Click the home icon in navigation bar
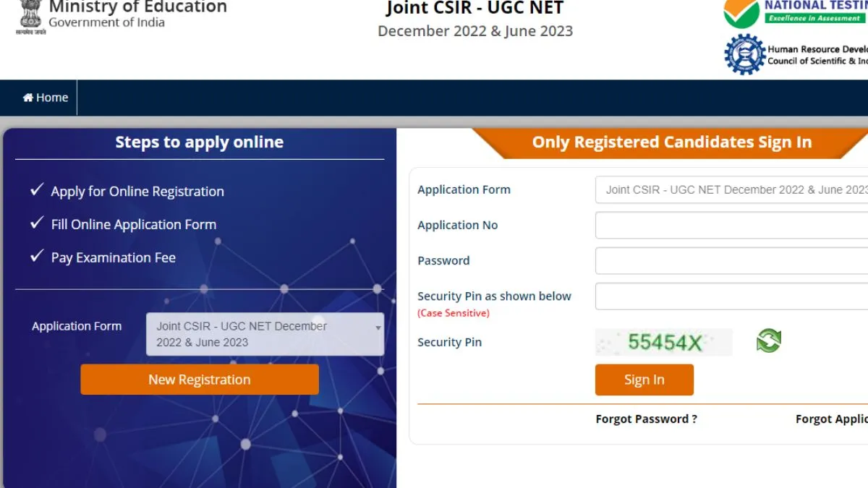Screen dimensions: 868x488 click(28, 98)
